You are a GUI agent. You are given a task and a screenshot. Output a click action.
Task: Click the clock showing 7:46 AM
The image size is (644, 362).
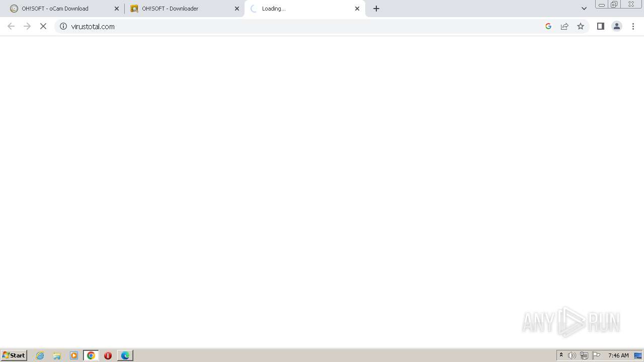(618, 355)
